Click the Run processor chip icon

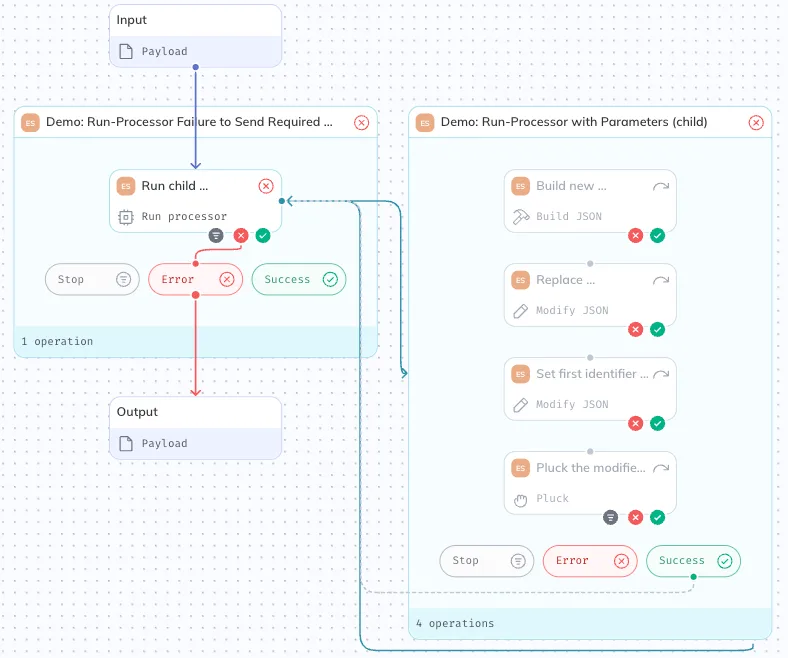point(126,217)
